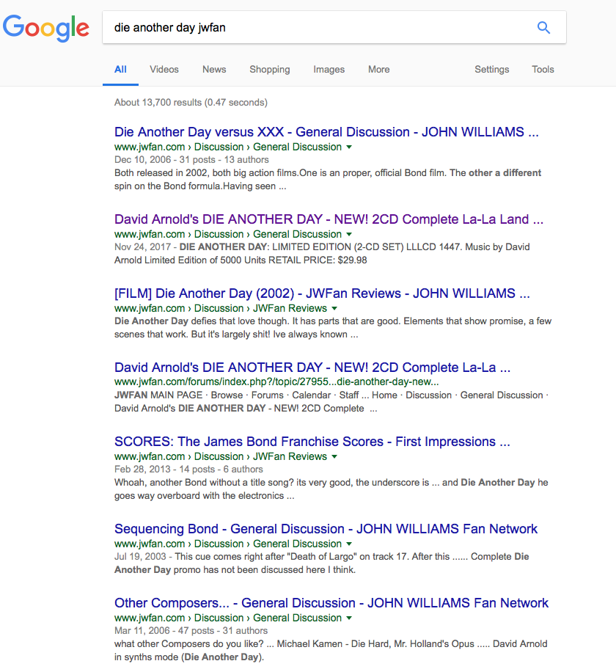The height and width of the screenshot is (672, 616).
Task: Click 'JWFAN MAIN PAGE · Browse · Forums' snippet
Action: click(x=331, y=402)
